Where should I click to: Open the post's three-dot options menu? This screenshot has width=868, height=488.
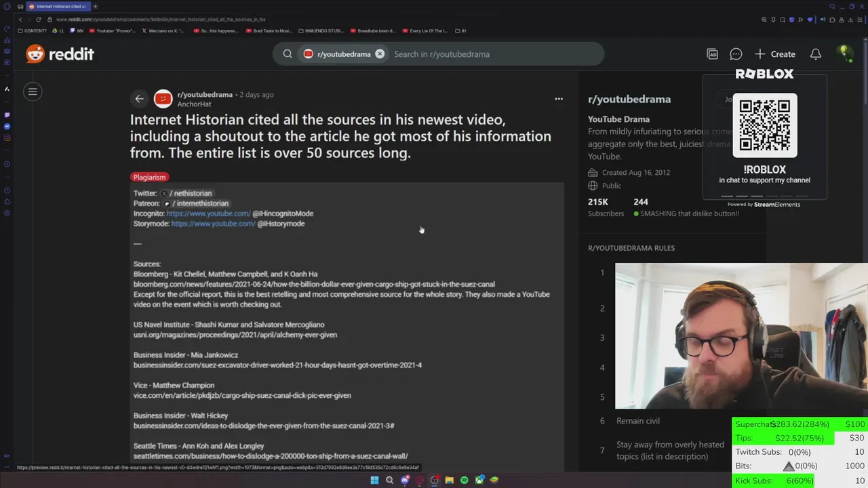pos(559,99)
